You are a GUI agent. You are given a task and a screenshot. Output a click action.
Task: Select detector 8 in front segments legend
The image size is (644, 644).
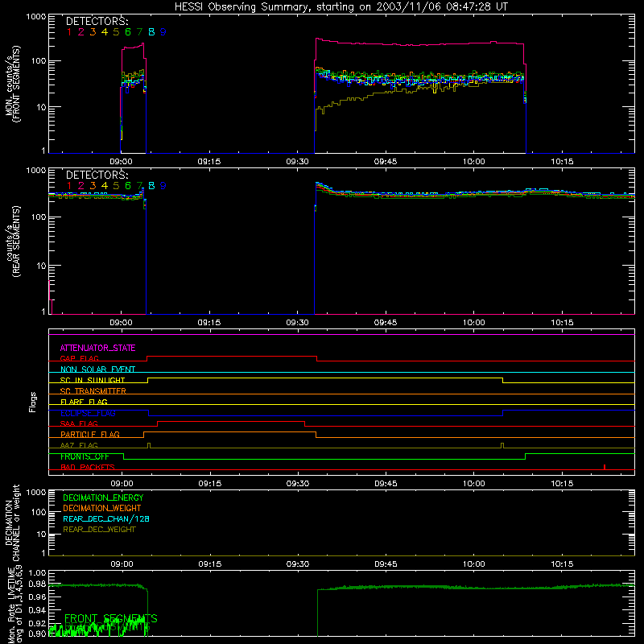pos(151,32)
